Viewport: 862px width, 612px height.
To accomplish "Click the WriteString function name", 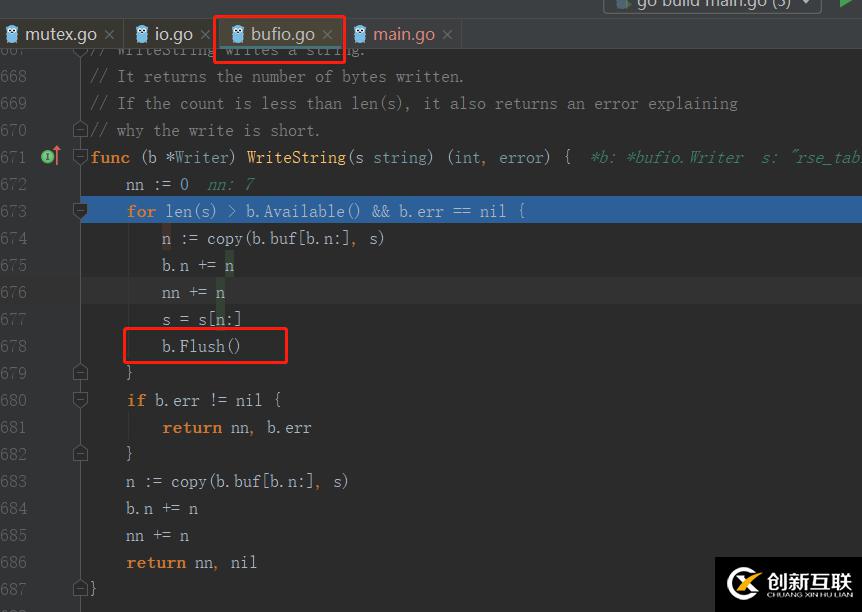I will point(296,157).
